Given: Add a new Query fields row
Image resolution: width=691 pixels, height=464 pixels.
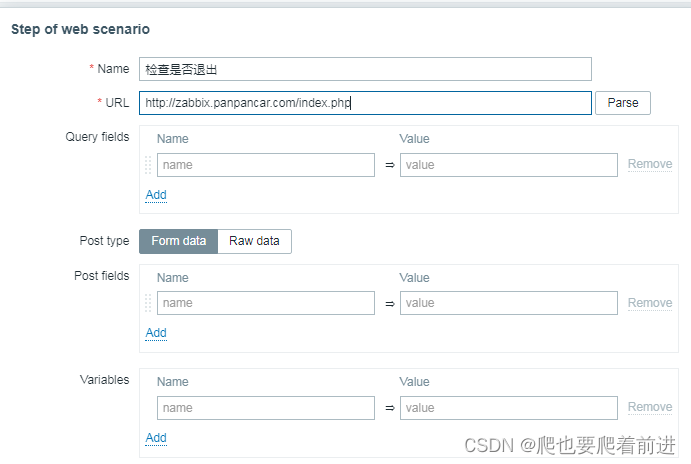Looking at the screenshot, I should pos(156,195).
